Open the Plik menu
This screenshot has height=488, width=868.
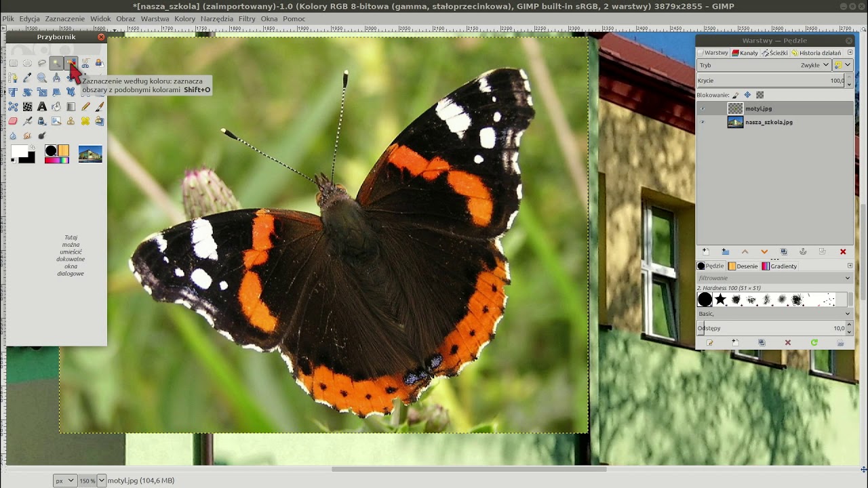click(8, 19)
